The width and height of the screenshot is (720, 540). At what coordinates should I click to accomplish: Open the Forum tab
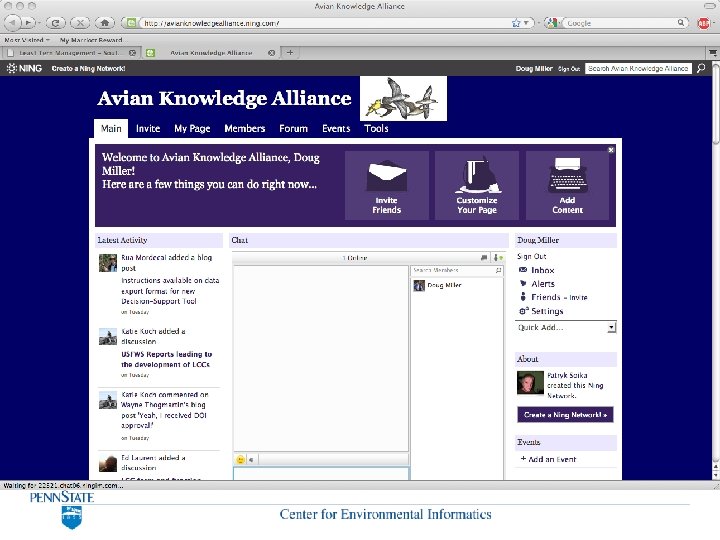point(293,129)
